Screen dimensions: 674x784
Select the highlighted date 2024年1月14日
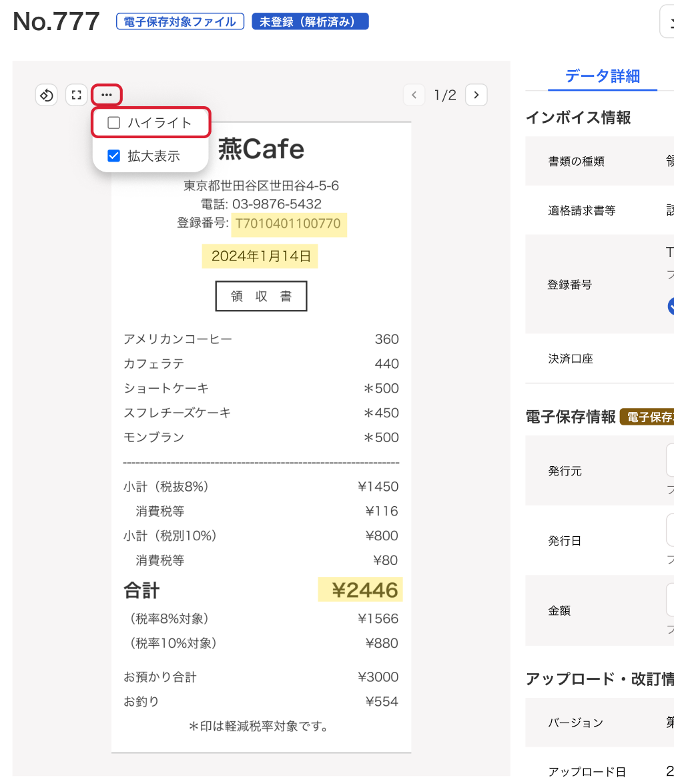click(260, 256)
